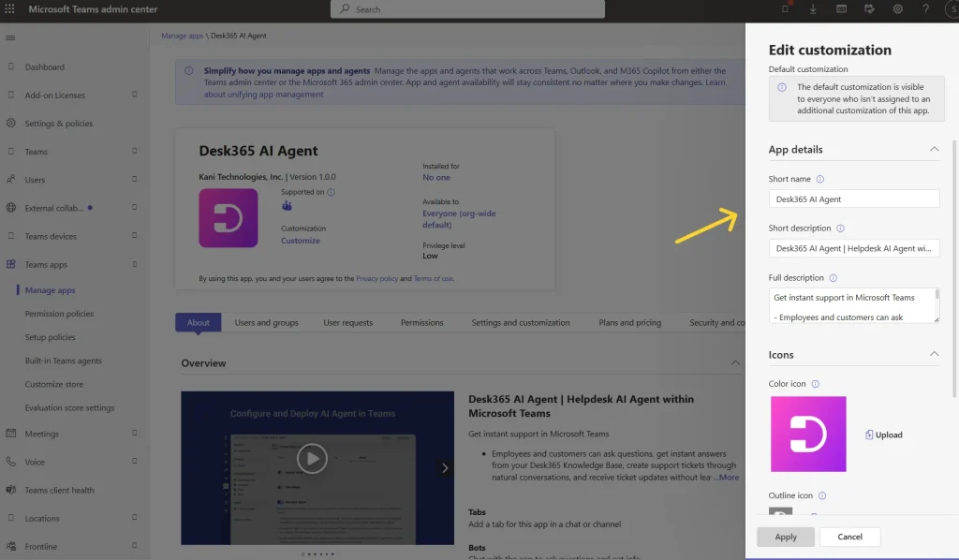959x560 pixels.
Task: Play the Configure and Deploy video
Action: 312,458
